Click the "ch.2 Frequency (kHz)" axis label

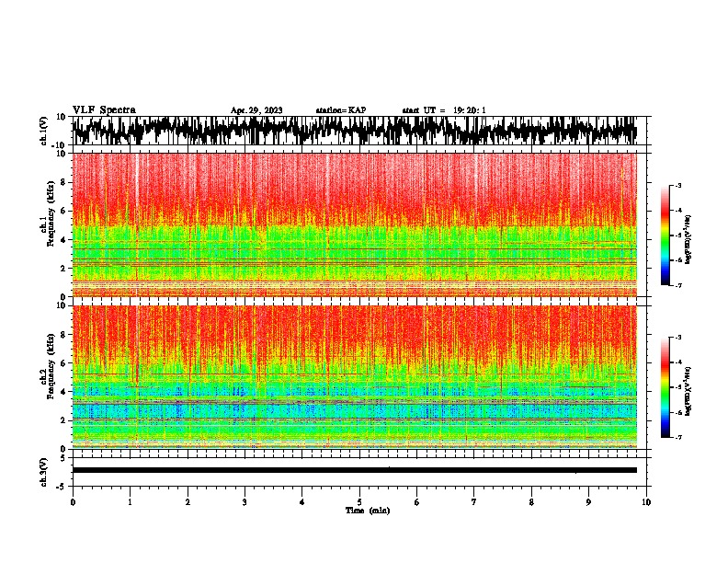46,366
